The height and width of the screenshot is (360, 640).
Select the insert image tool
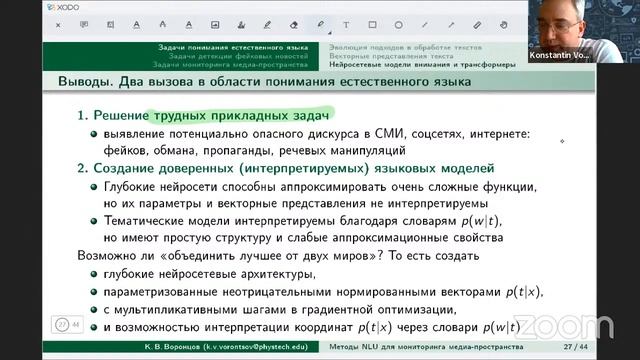point(215,25)
